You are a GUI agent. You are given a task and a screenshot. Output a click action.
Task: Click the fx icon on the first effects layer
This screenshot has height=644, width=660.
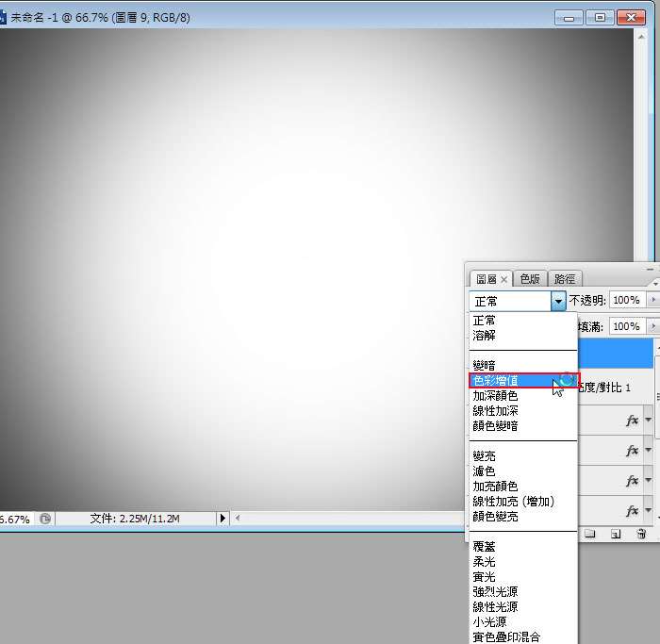click(633, 421)
